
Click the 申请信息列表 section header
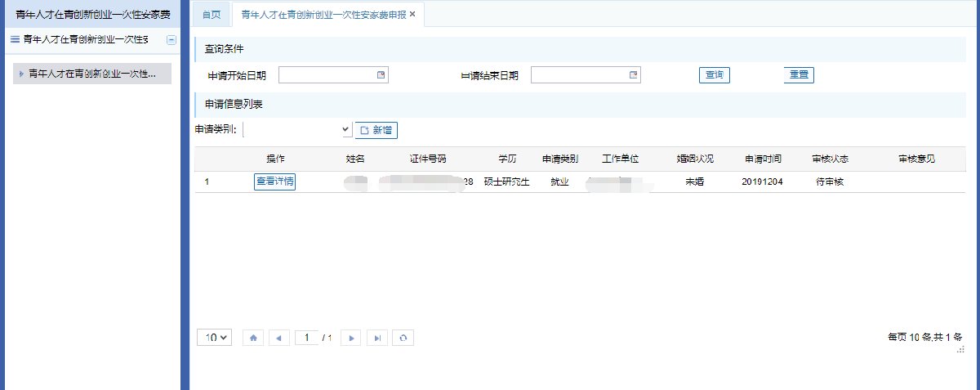point(581,104)
